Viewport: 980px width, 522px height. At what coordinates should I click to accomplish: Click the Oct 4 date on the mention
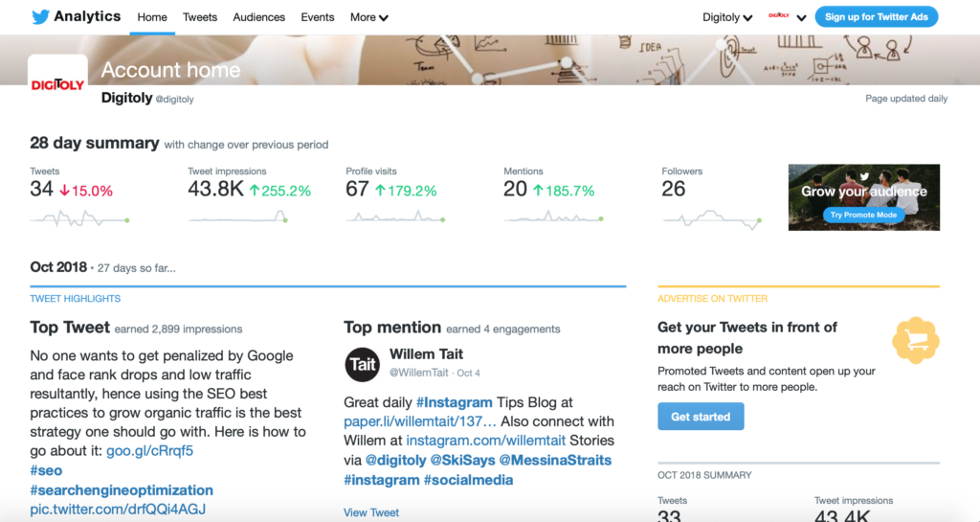pyautogui.click(x=469, y=374)
